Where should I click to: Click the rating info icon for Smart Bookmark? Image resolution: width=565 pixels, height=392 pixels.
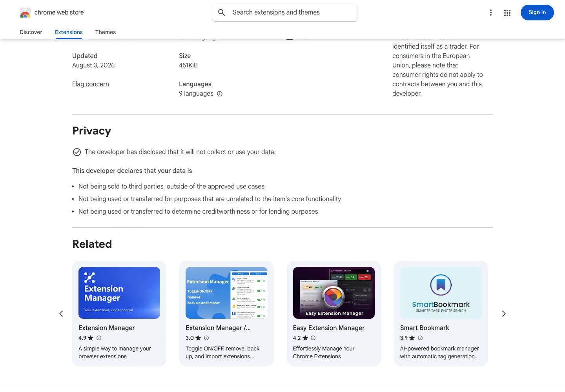[420, 338]
